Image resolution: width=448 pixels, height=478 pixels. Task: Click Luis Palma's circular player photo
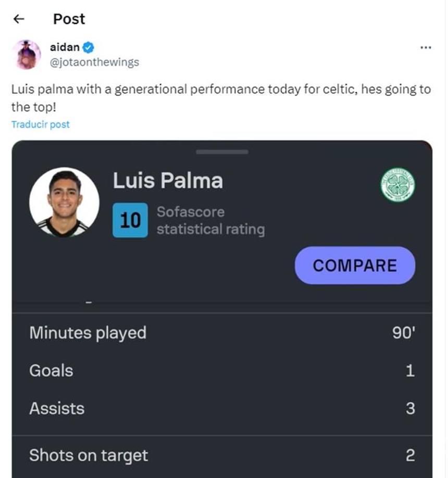(64, 202)
